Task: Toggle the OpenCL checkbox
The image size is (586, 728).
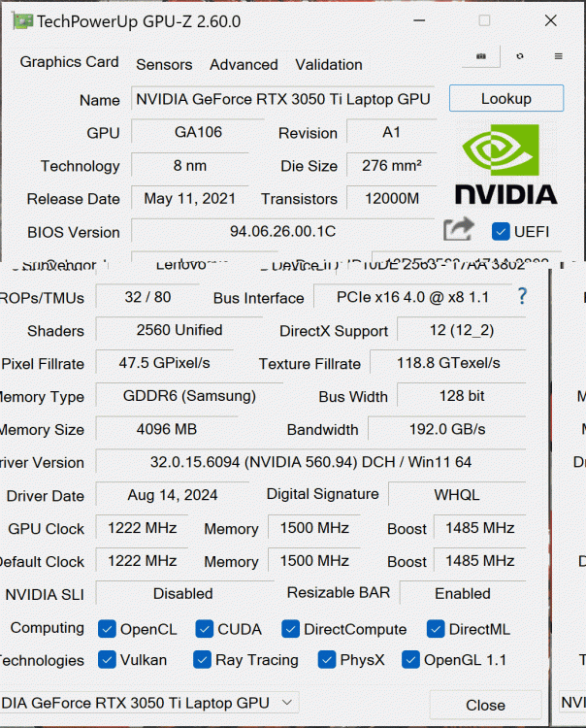Action: tap(107, 629)
